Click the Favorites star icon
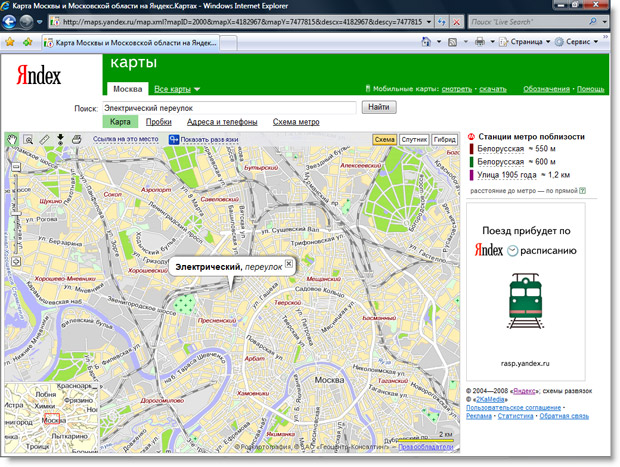Screen dimensions: 620x467 [x=10, y=42]
